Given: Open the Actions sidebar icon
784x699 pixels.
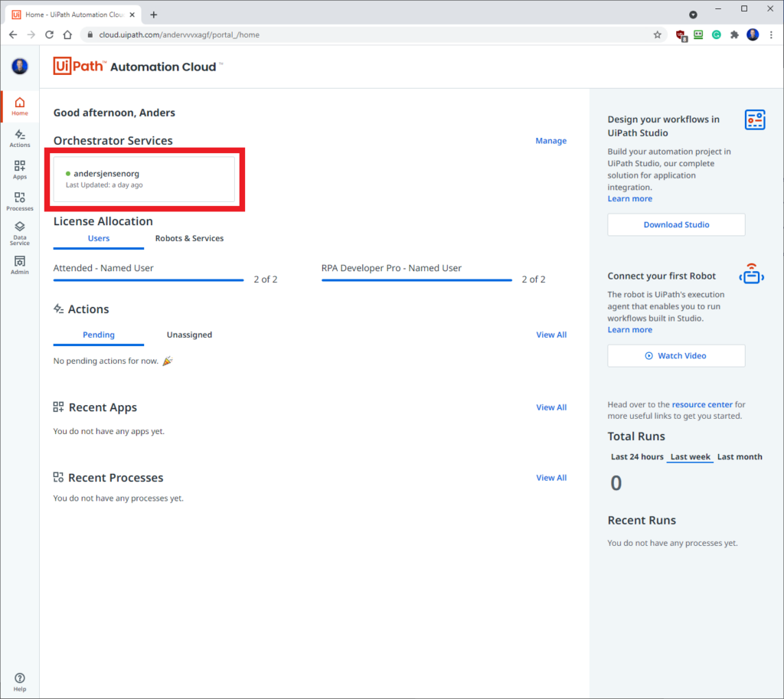Looking at the screenshot, I should click(19, 139).
